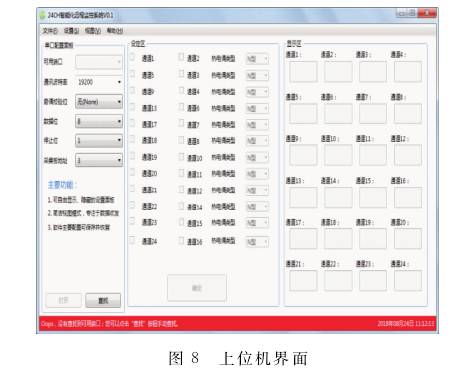
Task: Enable the 通道1 checkbox in settings area
Action: (x=132, y=57)
